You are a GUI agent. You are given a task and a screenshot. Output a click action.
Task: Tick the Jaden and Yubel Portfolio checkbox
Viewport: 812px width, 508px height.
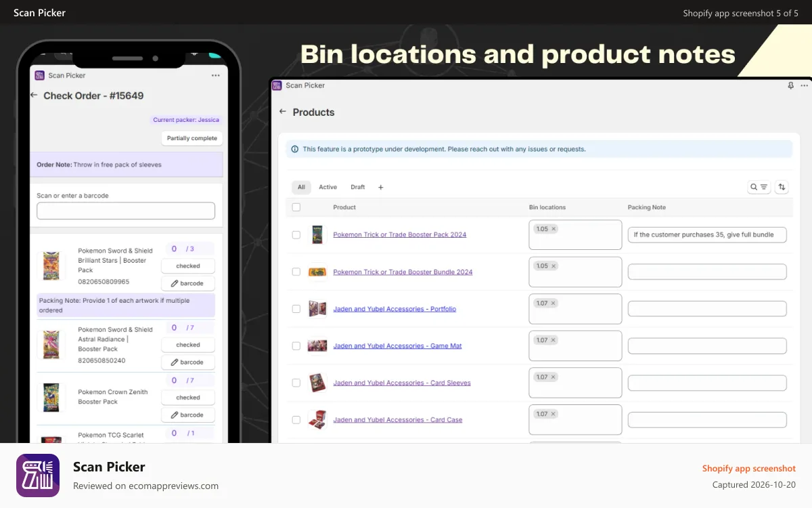[296, 309]
